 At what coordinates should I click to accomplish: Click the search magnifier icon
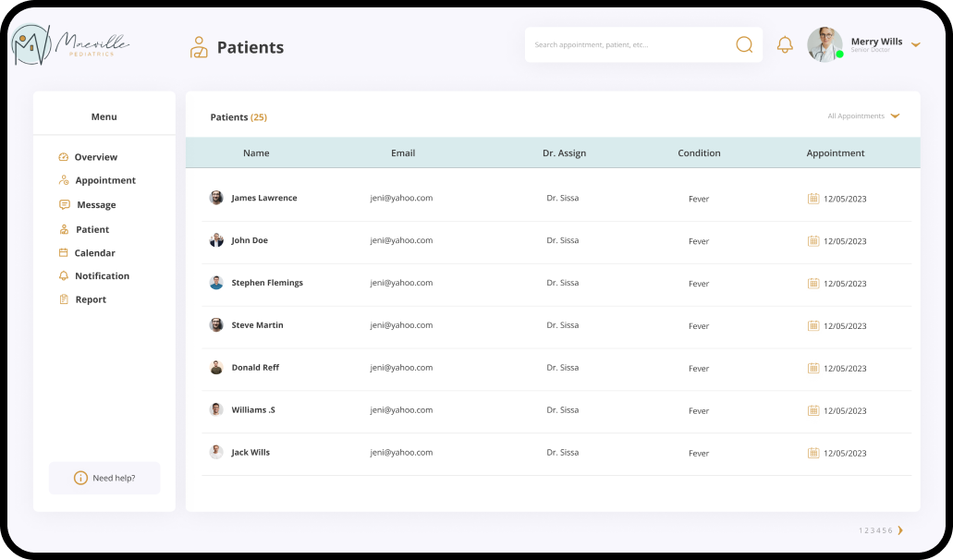(x=744, y=44)
